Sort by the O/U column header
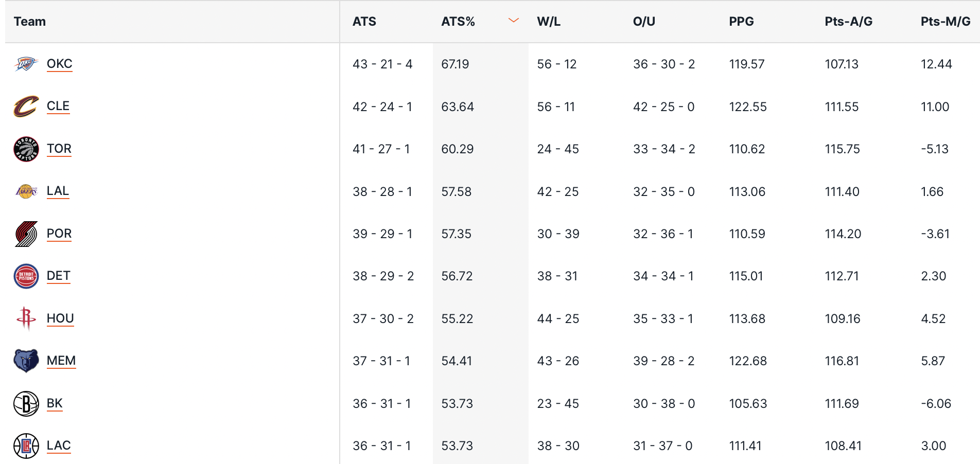The height and width of the screenshot is (464, 980). (644, 22)
